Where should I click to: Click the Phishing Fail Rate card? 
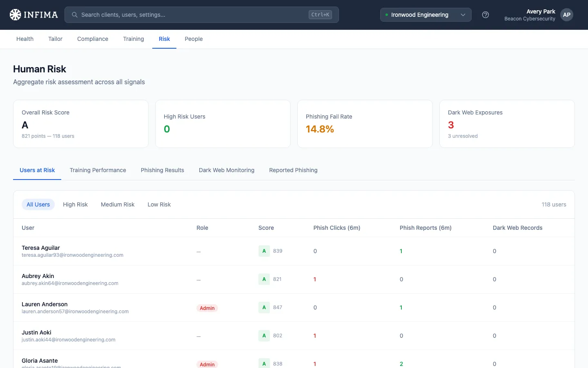click(365, 124)
